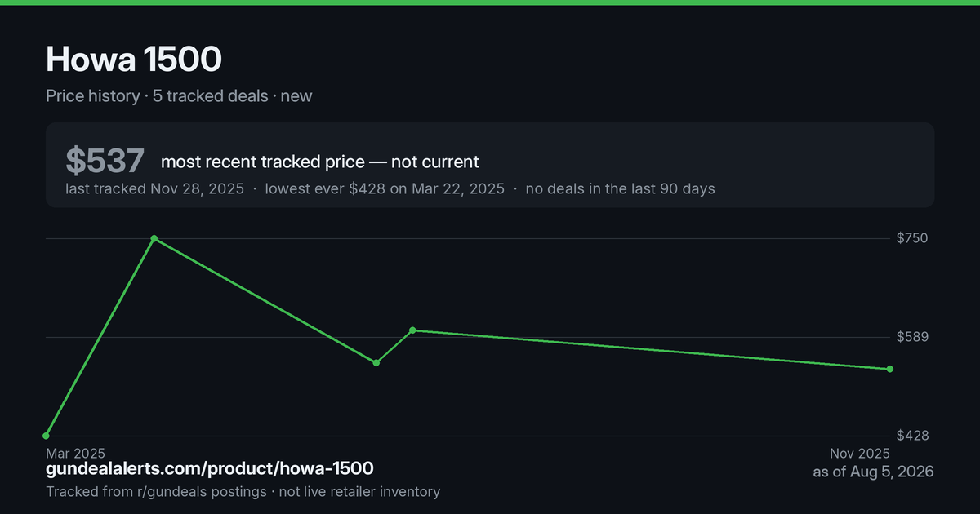Click the $537 most recent price
The image size is (980, 514).
(105, 161)
